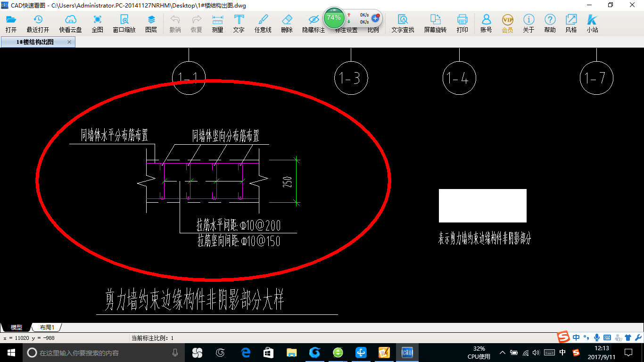644x362 pixels.
Task: Open 快看云盘 cloud drive
Action: 70,23
